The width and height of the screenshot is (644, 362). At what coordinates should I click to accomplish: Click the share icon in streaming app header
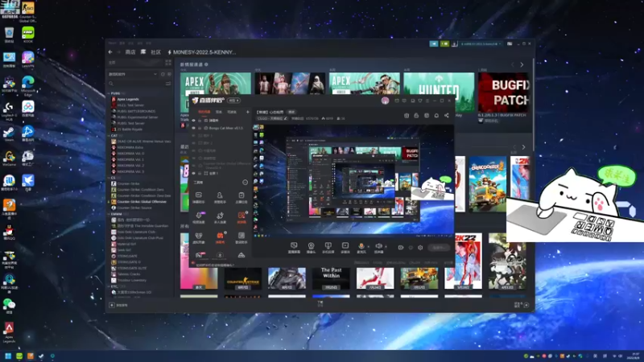[x=447, y=116]
